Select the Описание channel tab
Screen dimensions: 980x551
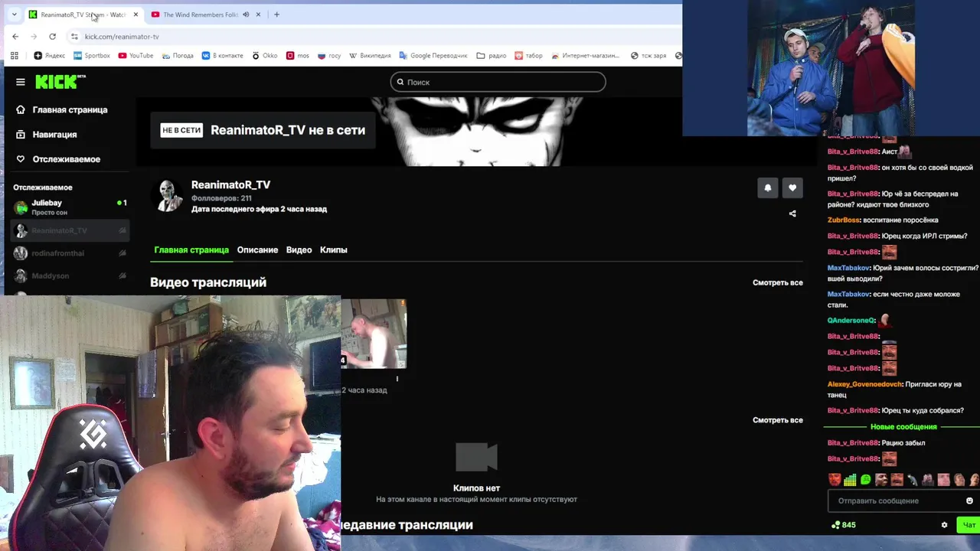pyautogui.click(x=257, y=250)
